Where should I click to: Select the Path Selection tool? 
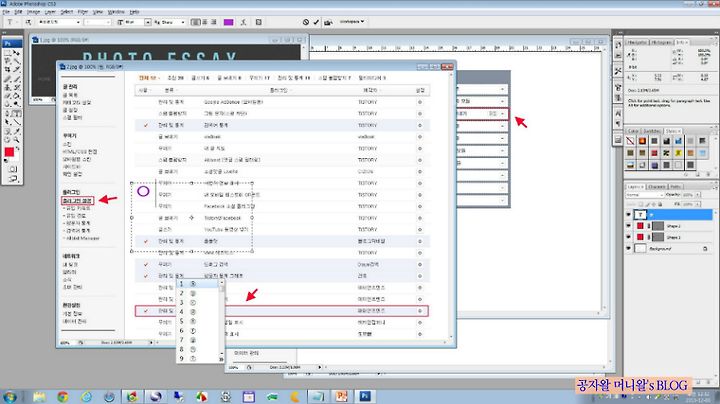click(8, 122)
